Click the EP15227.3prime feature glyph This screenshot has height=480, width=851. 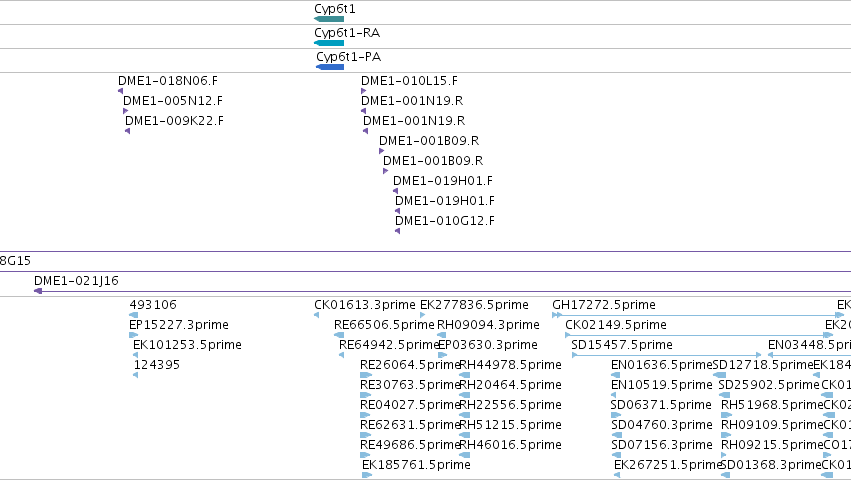pos(134,335)
